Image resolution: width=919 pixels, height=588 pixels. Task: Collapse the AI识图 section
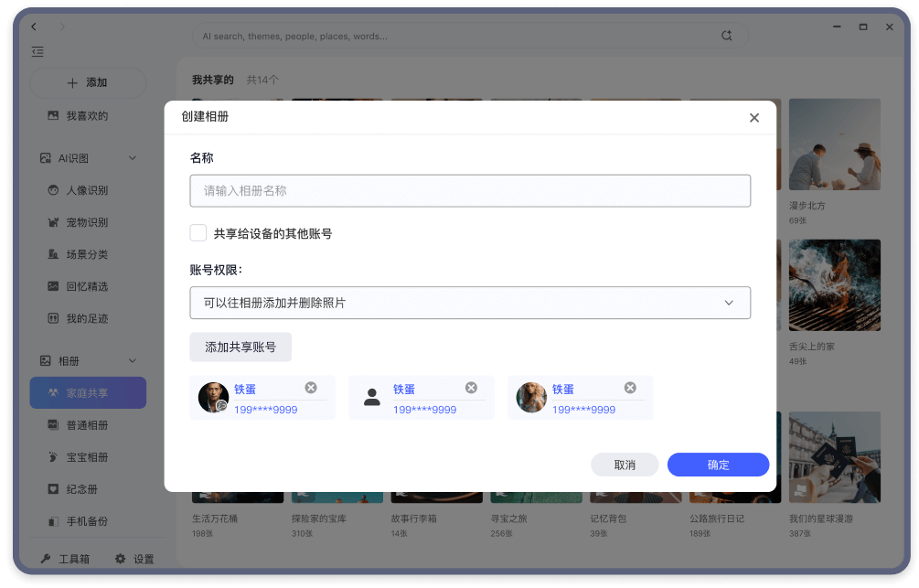[132, 158]
